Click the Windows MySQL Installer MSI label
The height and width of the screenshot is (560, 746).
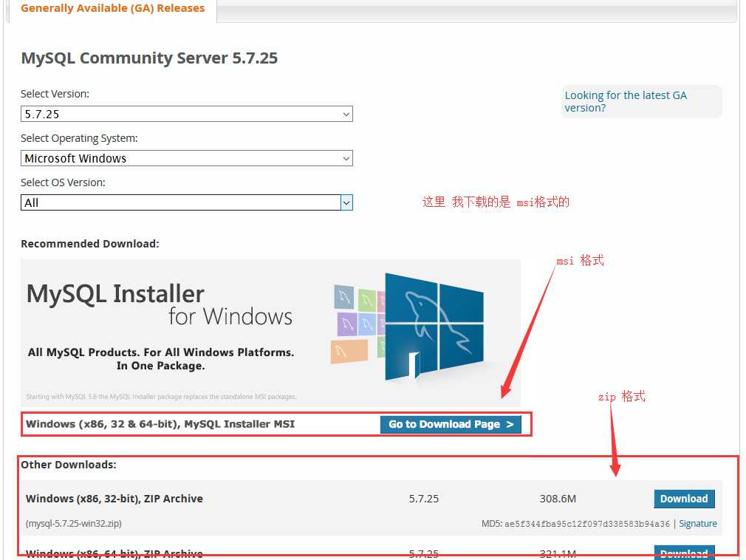160,424
